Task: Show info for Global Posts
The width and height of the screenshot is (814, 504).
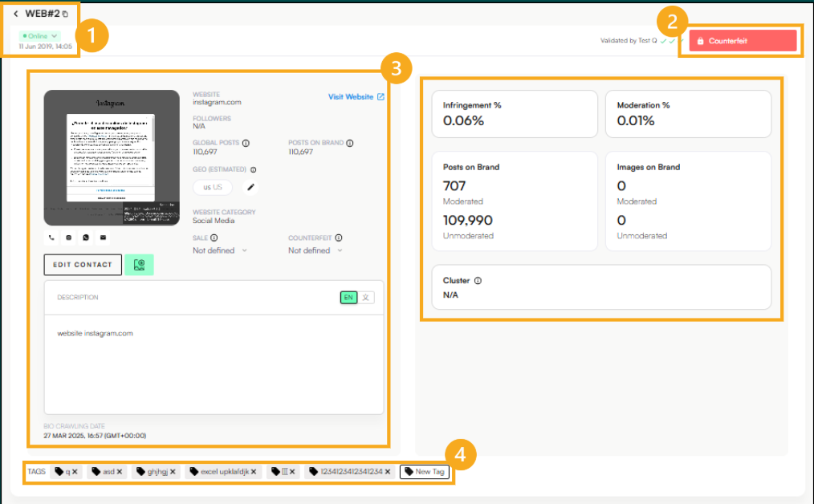Action: [246, 144]
